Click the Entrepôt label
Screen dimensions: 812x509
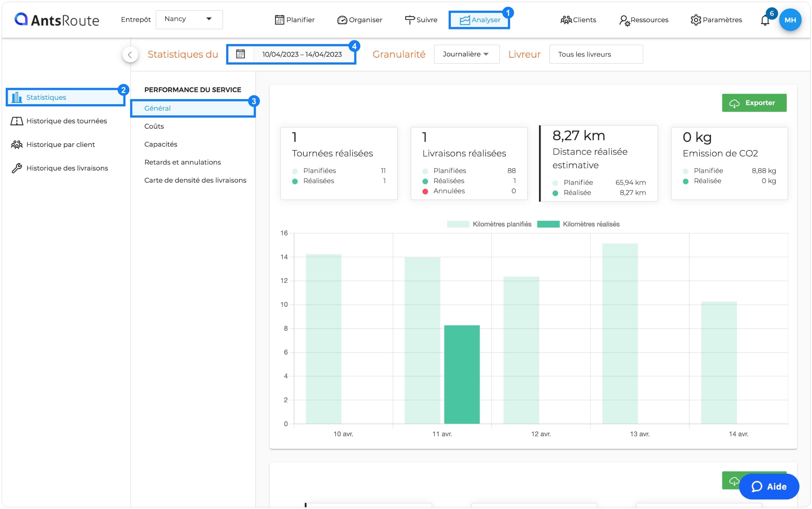(x=136, y=20)
